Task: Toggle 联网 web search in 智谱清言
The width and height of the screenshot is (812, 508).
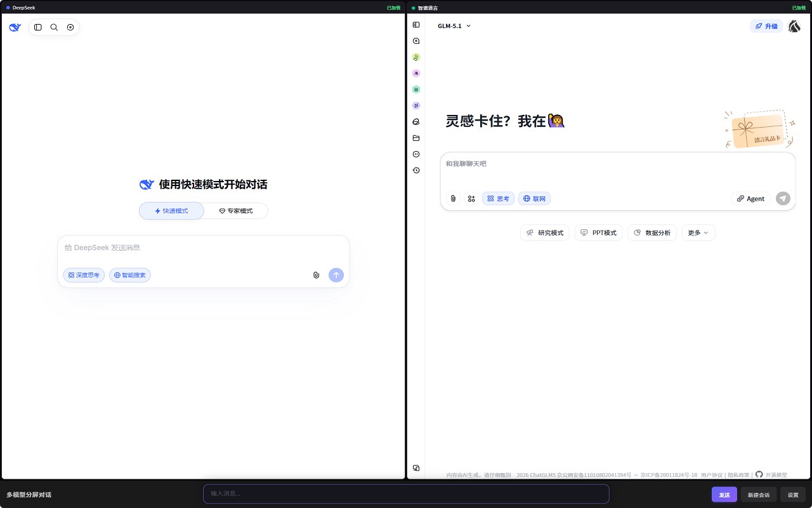Action: coord(534,199)
